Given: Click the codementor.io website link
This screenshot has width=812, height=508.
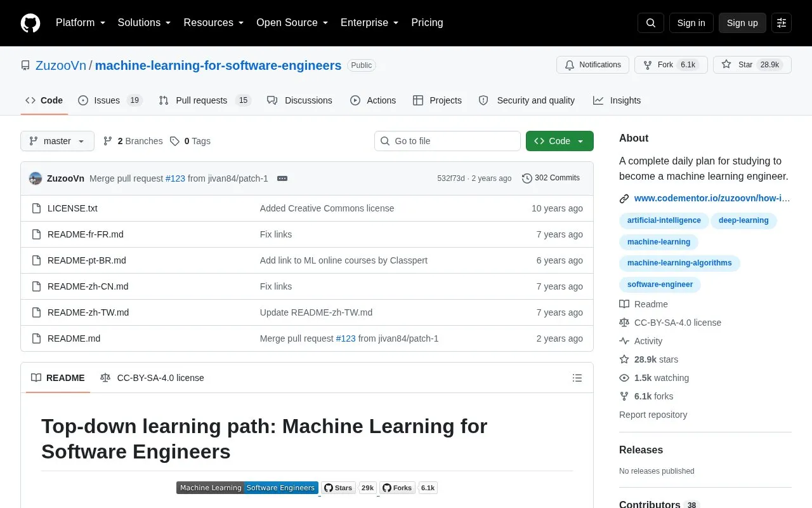Looking at the screenshot, I should [x=712, y=198].
